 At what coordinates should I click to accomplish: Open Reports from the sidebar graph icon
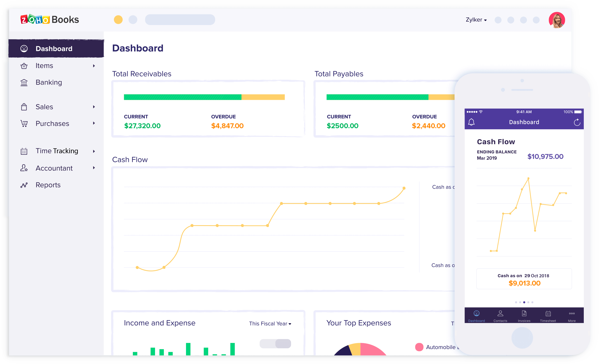point(24,185)
